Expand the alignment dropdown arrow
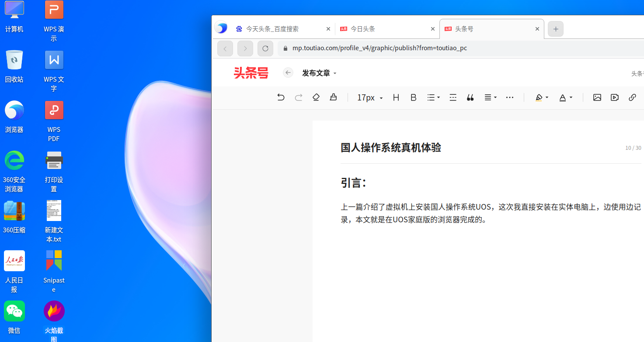Viewport: 644px width, 342px height. coord(495,98)
